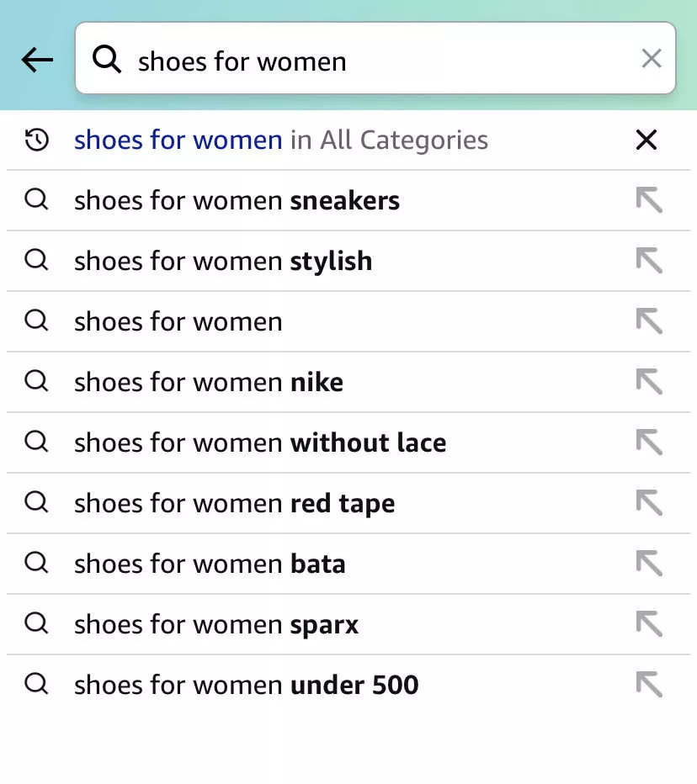Use arrow icon for 'red tape' suggestion

(649, 503)
